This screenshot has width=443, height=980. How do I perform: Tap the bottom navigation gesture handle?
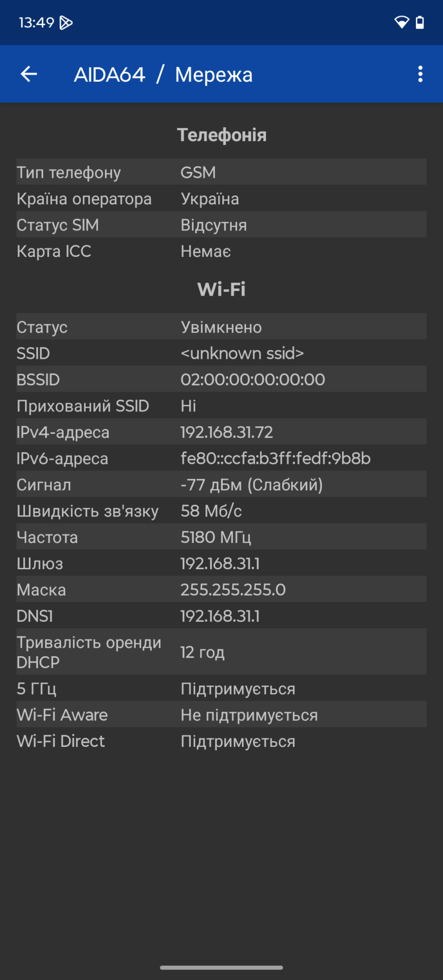[221, 967]
